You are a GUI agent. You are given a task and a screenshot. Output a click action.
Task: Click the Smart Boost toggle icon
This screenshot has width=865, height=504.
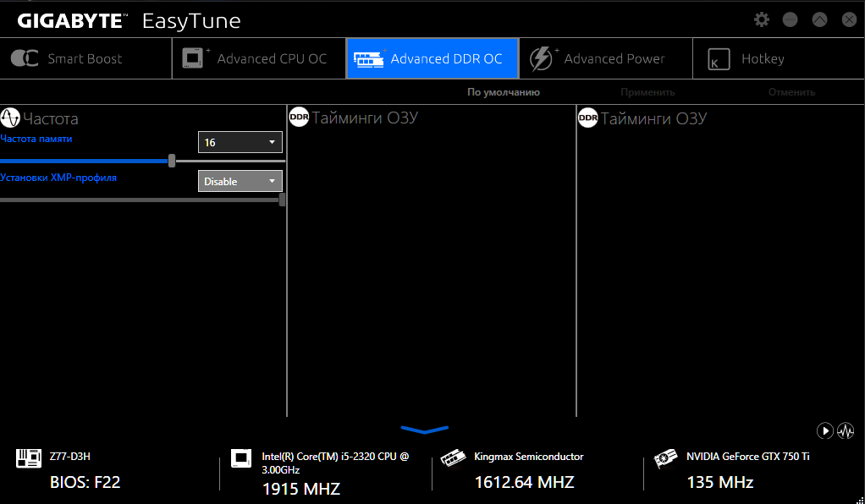[x=25, y=58]
